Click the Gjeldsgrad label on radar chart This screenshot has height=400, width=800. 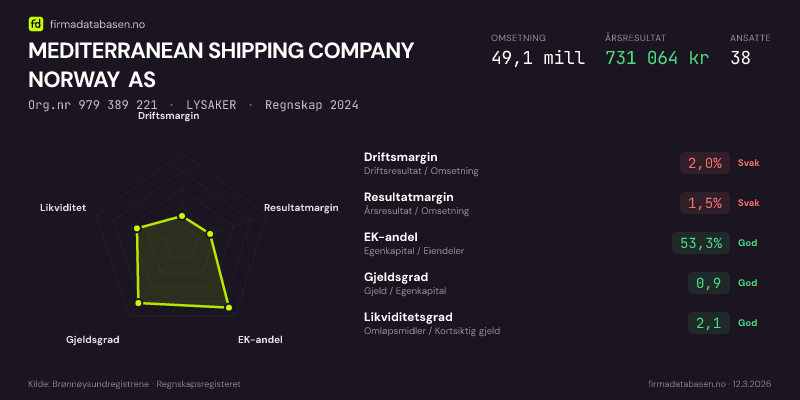pyautogui.click(x=93, y=340)
